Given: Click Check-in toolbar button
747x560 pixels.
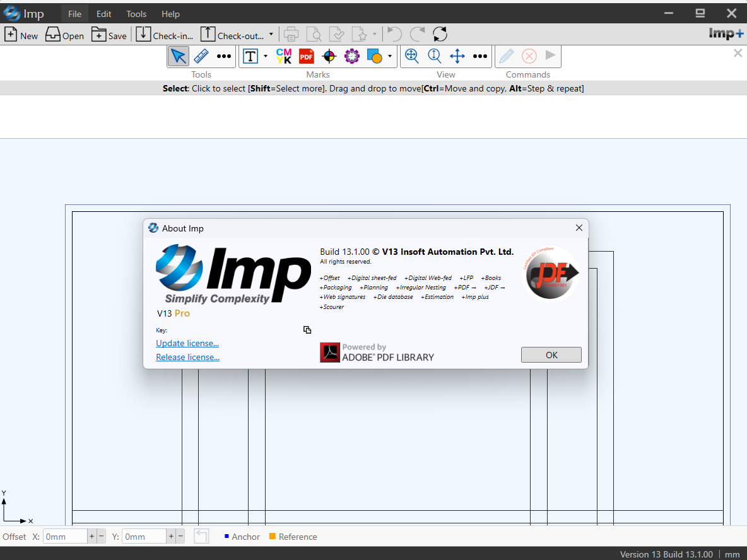Looking at the screenshot, I should [x=165, y=35].
